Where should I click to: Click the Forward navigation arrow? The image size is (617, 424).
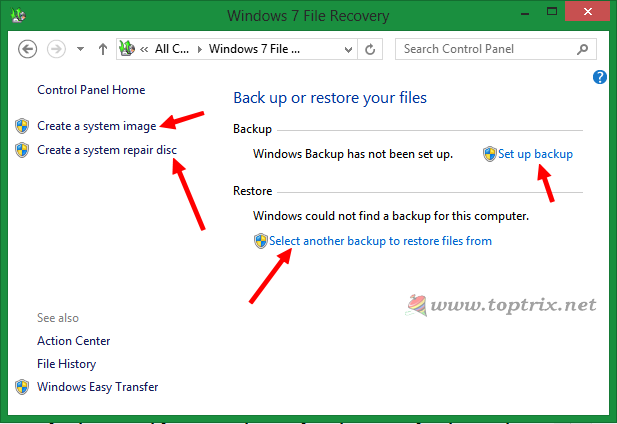tap(56, 50)
